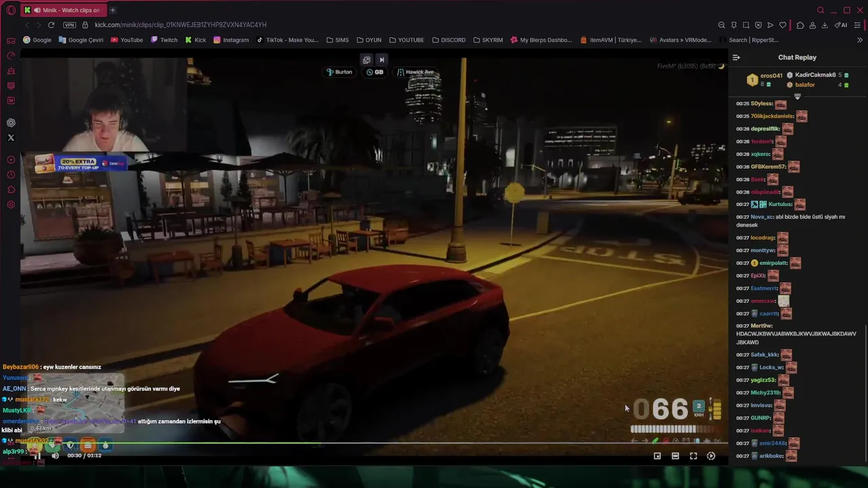This screenshot has height=488, width=868.
Task: Expand the SIMS bookmarks folder
Action: (337, 40)
